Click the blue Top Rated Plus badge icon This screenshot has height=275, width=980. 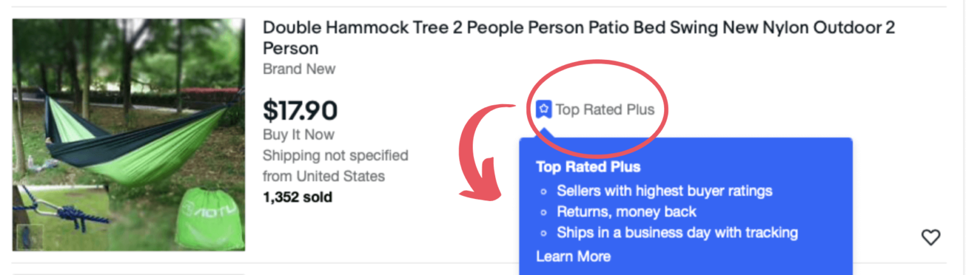pos(544,110)
